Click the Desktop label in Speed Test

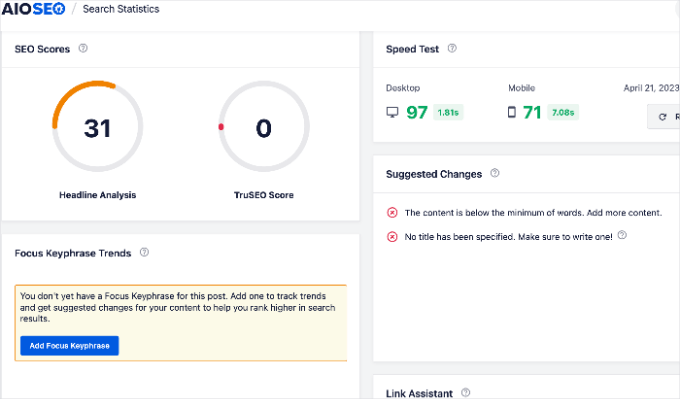point(403,88)
